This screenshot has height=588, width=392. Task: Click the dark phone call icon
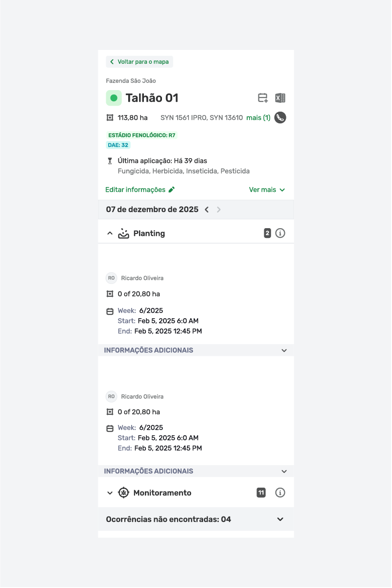[280, 118]
